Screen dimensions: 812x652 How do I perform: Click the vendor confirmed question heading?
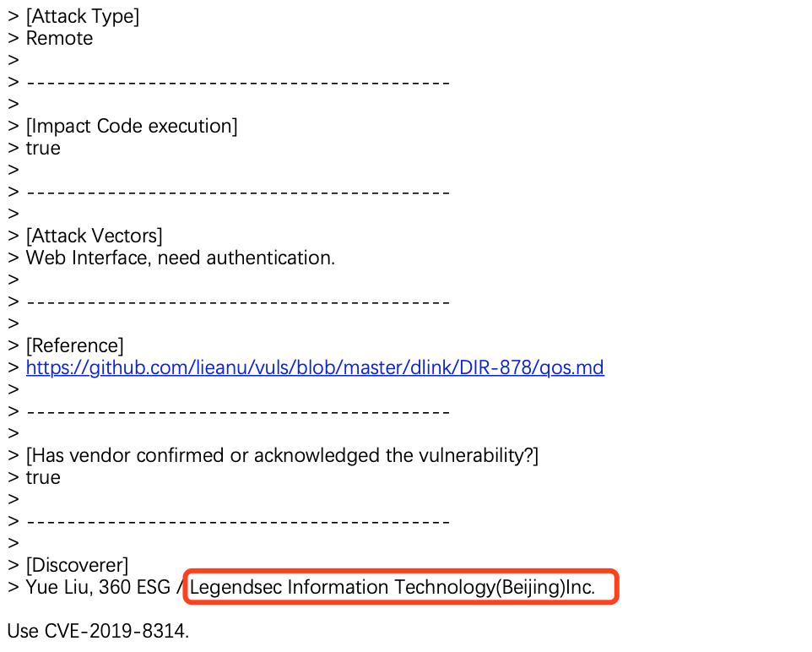tap(282, 455)
